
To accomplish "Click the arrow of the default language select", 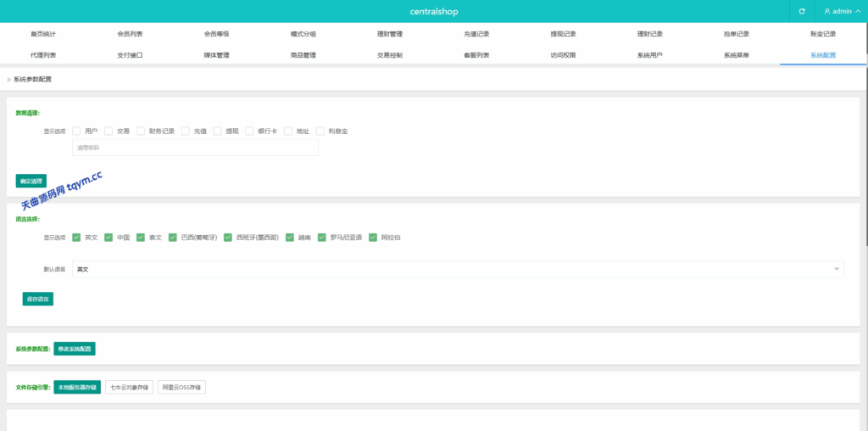I will pos(837,269).
